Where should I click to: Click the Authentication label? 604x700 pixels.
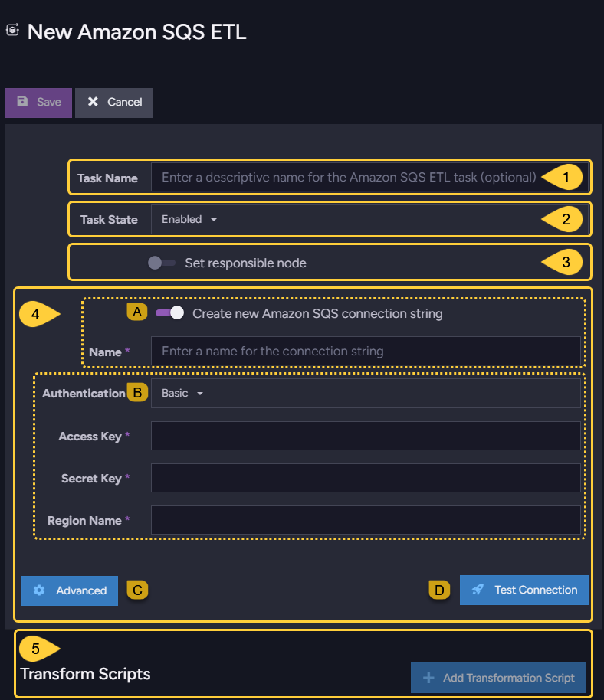tap(84, 394)
